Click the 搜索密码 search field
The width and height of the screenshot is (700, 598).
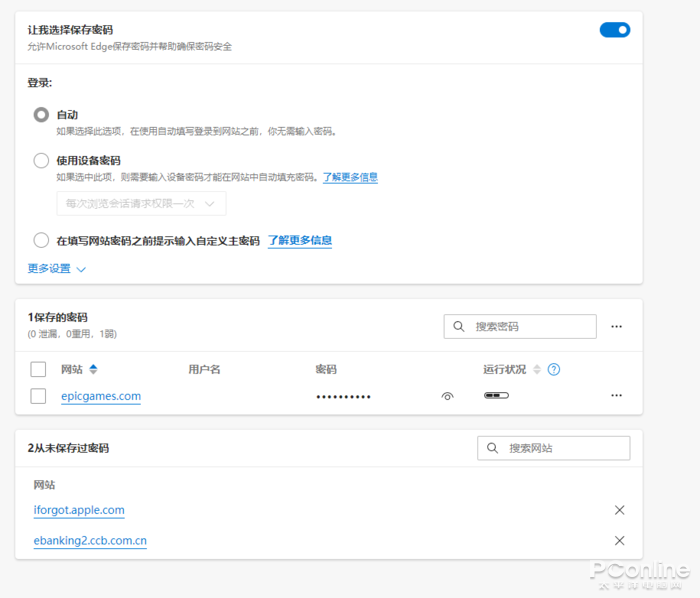pyautogui.click(x=520, y=326)
